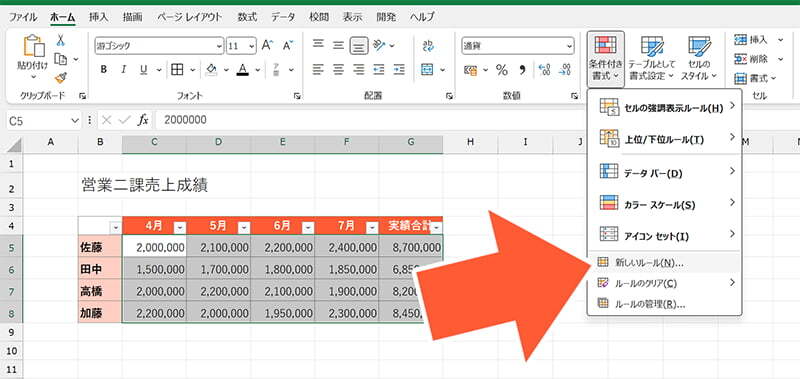Image resolution: width=800 pixels, height=379 pixels.
Task: Open the font size dropdown
Action: point(252,45)
